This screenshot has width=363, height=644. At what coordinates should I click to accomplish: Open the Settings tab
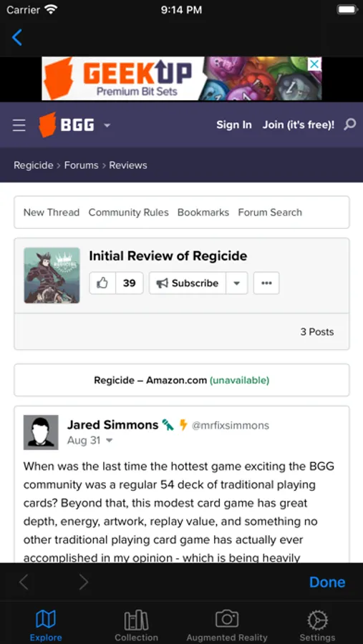pos(317,625)
